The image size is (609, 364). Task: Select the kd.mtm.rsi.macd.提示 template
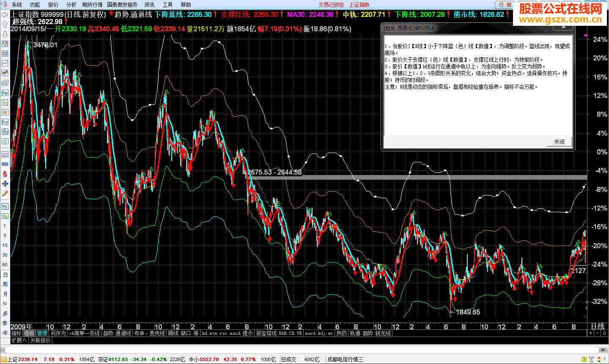tap(227, 333)
